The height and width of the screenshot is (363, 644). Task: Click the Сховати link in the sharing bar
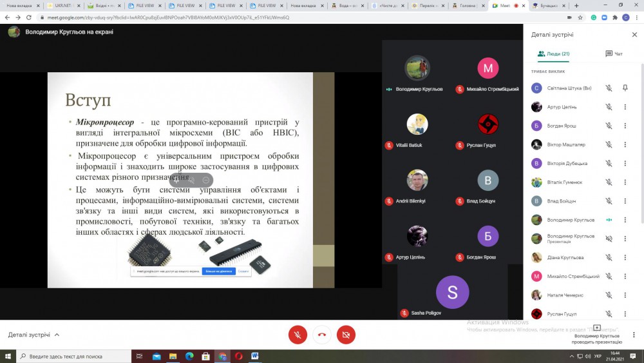pyautogui.click(x=243, y=271)
